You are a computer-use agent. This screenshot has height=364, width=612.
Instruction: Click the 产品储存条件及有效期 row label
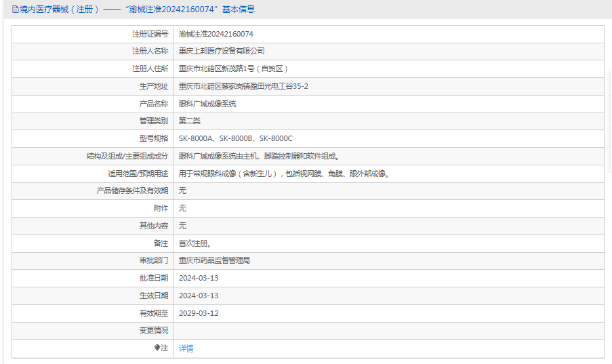[x=132, y=191]
